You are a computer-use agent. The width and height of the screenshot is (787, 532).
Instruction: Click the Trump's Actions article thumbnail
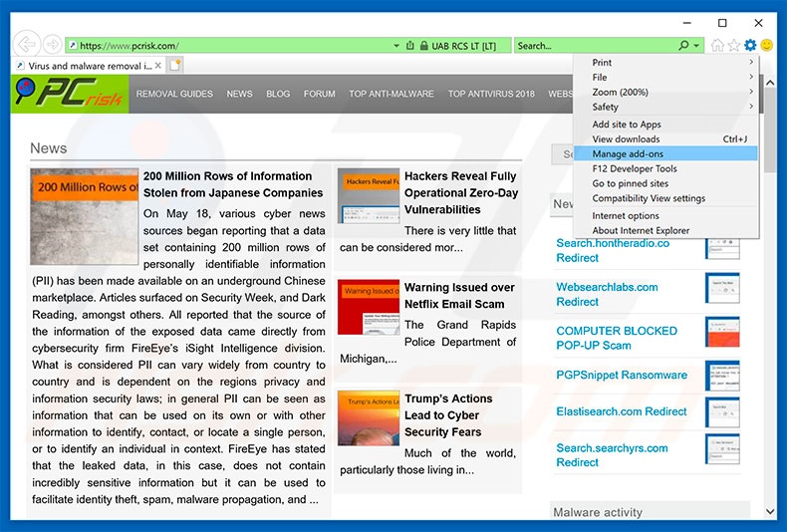click(369, 418)
